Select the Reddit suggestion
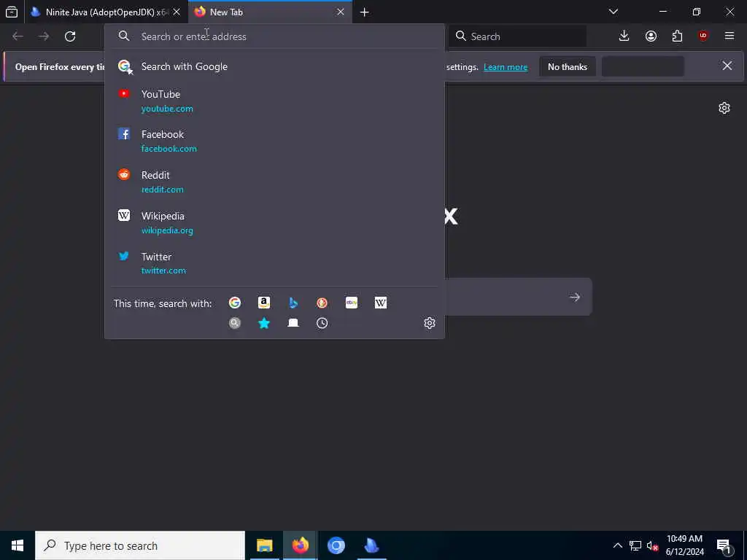Viewport: 747px width, 560px height. 275,182
